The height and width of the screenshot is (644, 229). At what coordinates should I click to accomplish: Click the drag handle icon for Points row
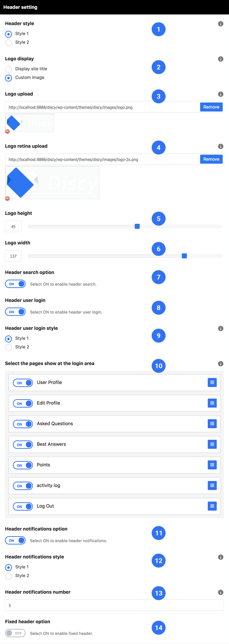pos(212,465)
